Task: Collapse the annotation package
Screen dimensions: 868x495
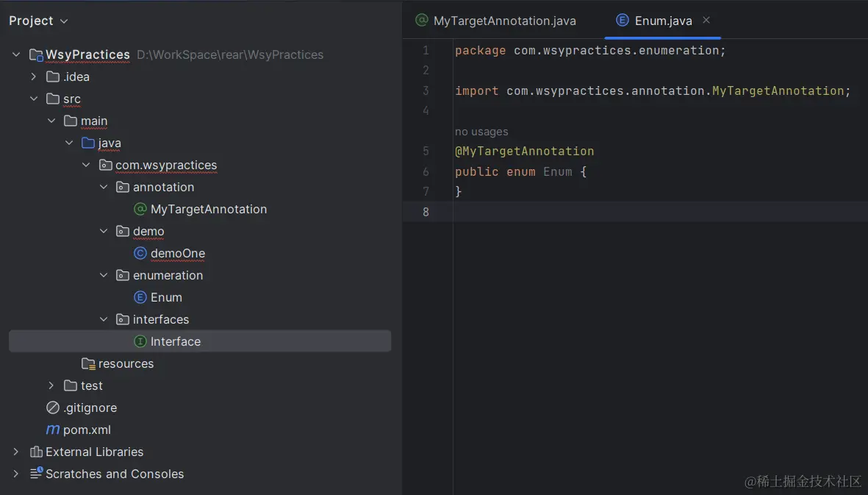Action: pyautogui.click(x=104, y=187)
